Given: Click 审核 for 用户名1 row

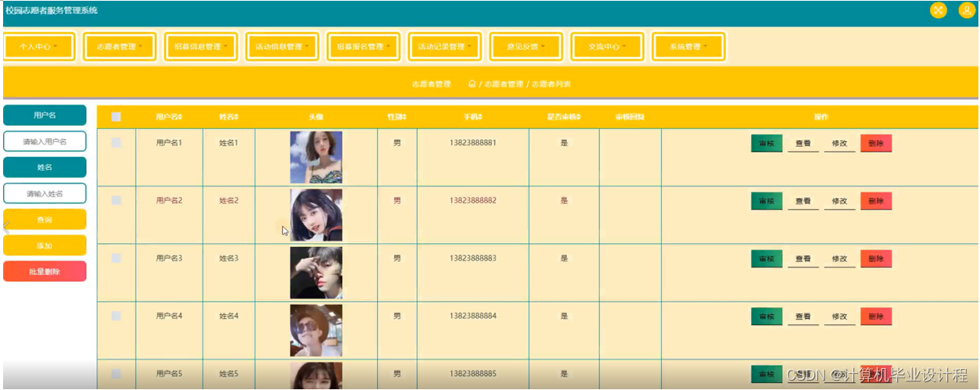Looking at the screenshot, I should (766, 144).
